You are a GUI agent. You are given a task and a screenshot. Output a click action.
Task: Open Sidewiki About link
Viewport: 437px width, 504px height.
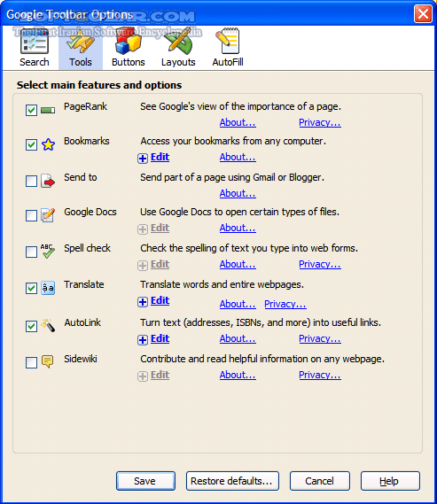tap(238, 375)
